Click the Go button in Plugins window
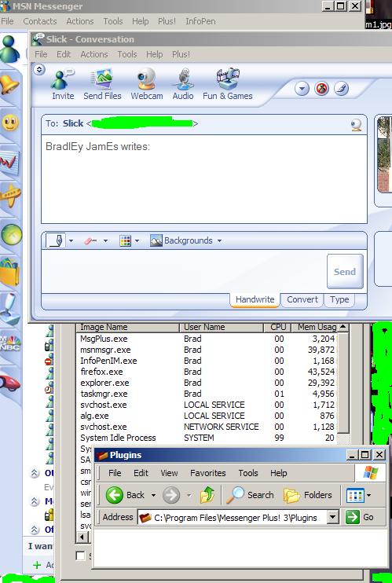Screen dimensions: 392x583 (x=360, y=517)
